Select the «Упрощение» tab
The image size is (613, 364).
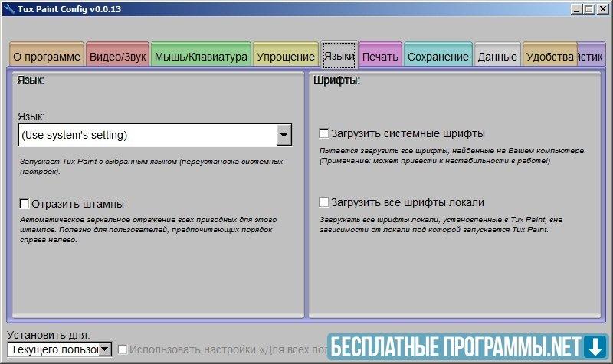pyautogui.click(x=285, y=57)
